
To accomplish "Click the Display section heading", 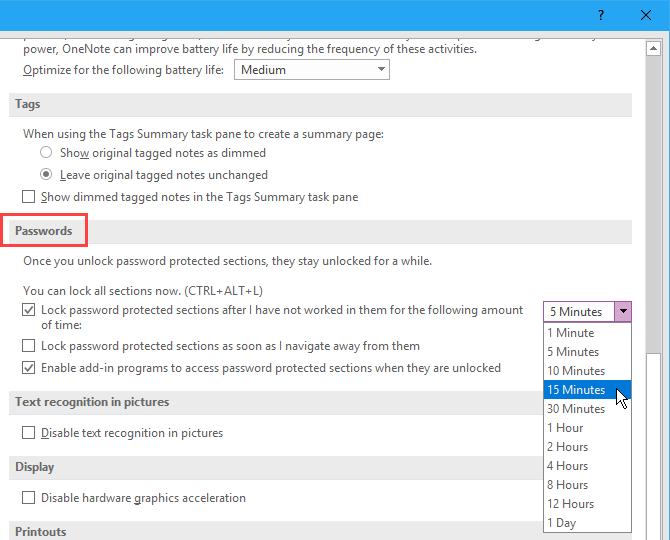I will coord(35,467).
